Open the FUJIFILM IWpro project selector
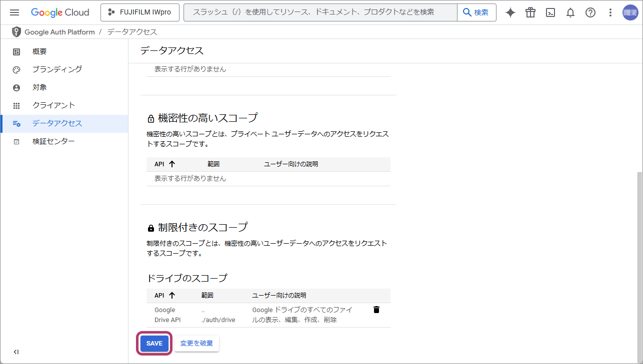Image resolution: width=643 pixels, height=364 pixels. tap(140, 12)
